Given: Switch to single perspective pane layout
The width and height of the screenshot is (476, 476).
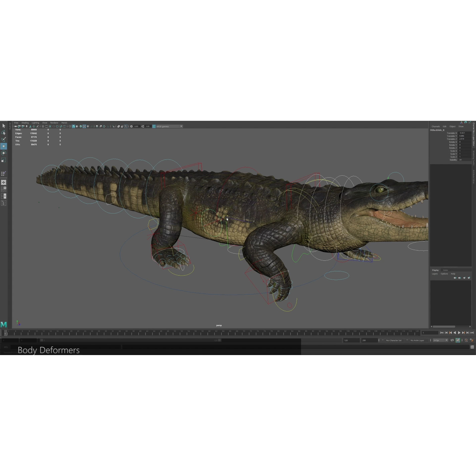Looking at the screenshot, I should 4,182.
